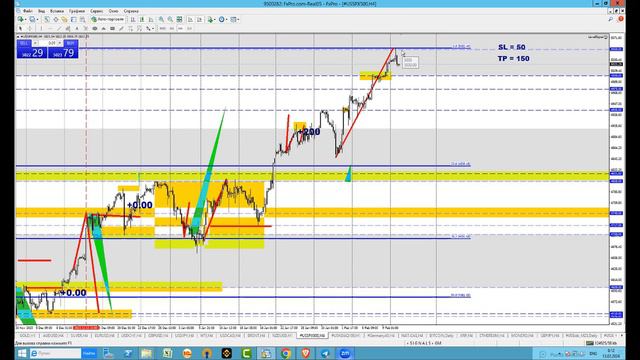
Task: Open the Файл menu
Action: [28, 11]
